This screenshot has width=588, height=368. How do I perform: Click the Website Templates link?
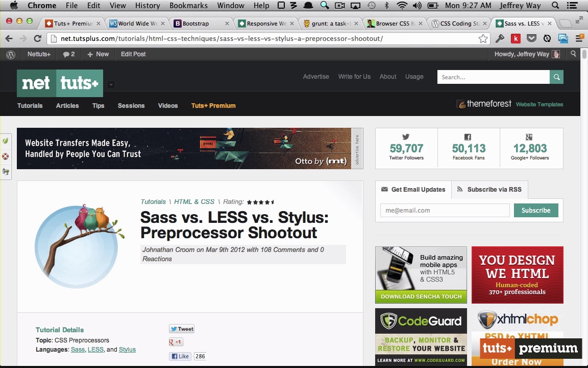[539, 104]
